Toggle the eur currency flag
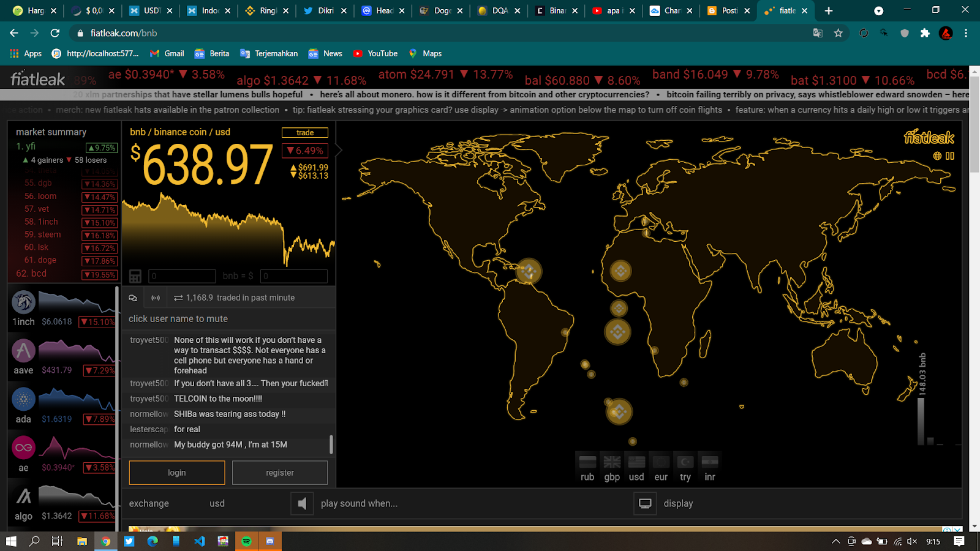 [661, 468]
